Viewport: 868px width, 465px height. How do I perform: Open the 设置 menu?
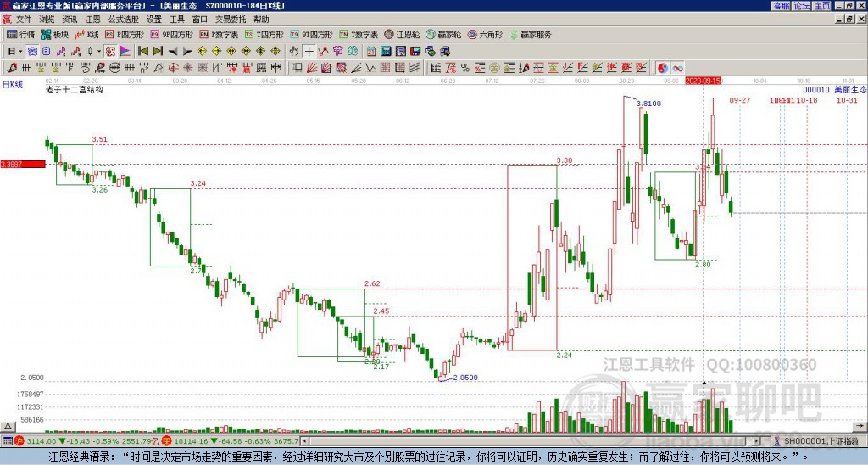tap(154, 20)
